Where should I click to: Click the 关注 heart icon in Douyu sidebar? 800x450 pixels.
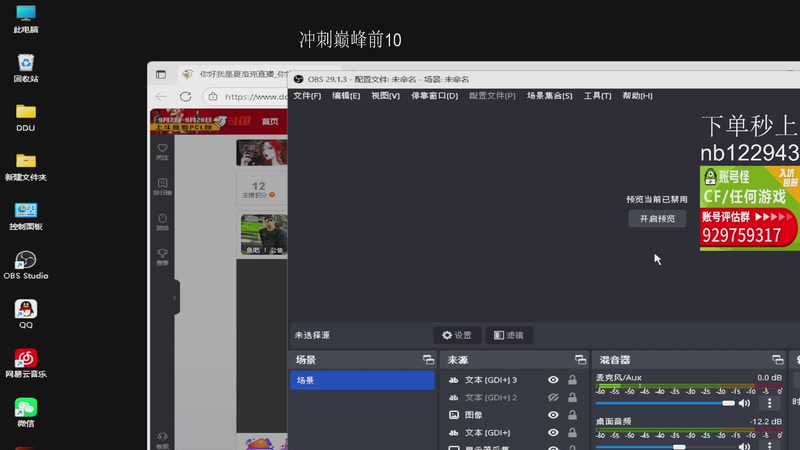(162, 151)
